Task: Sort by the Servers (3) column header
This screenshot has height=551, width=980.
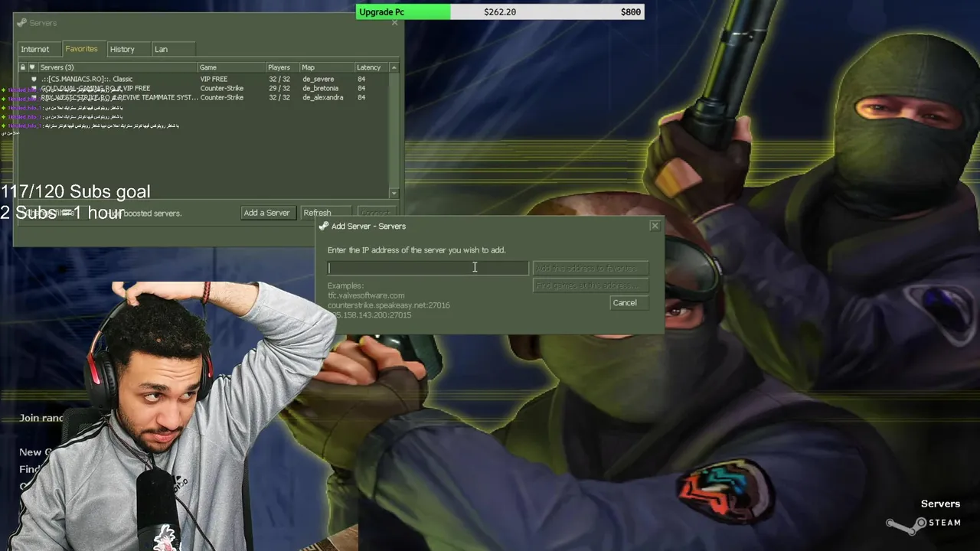Action: (x=118, y=67)
